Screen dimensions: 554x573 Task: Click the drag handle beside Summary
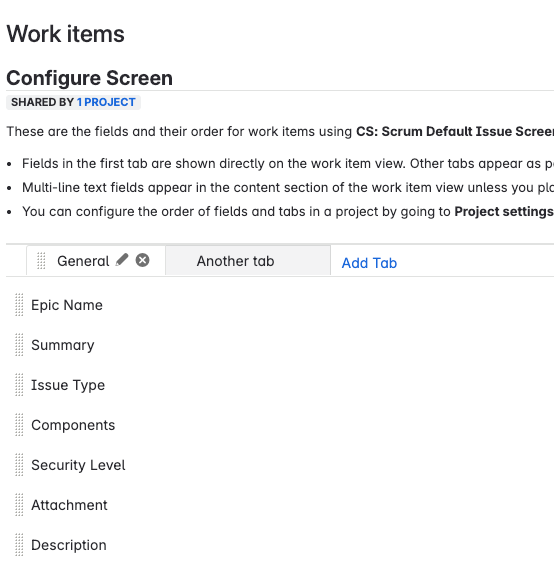[19, 345]
